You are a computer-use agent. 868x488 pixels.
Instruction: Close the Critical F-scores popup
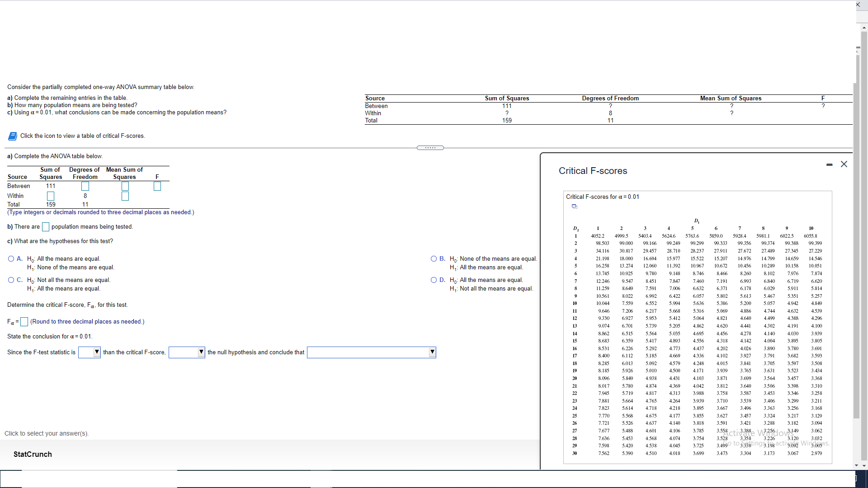point(844,164)
